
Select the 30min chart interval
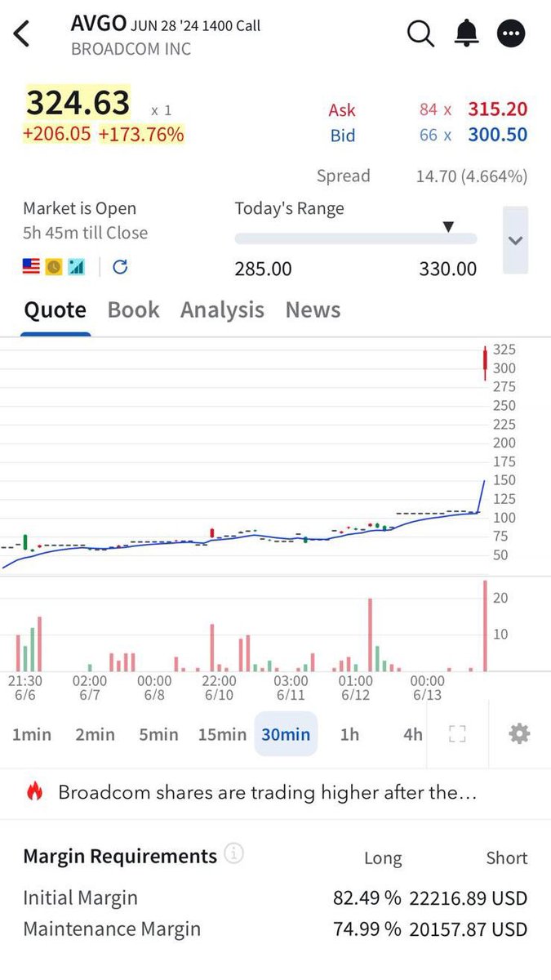pos(286,734)
